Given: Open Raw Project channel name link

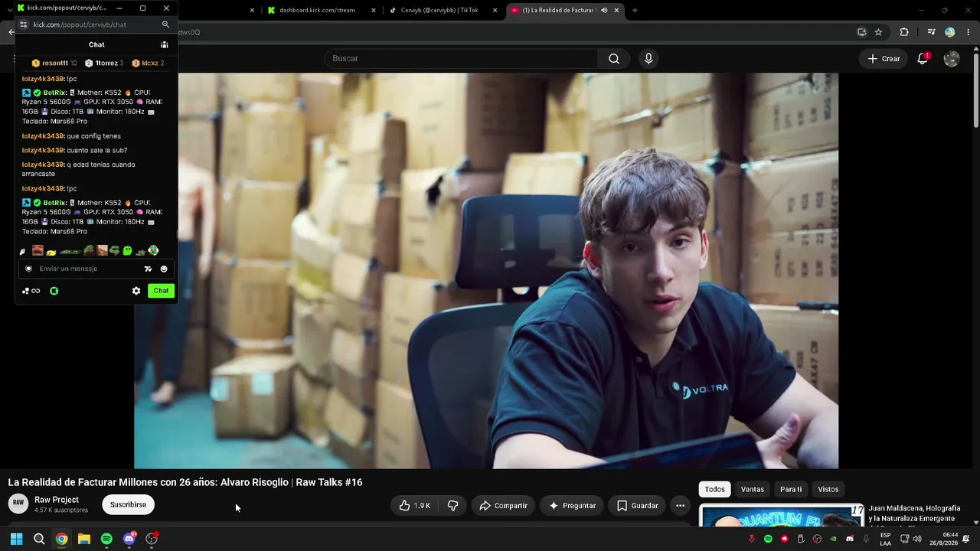Looking at the screenshot, I should click(57, 500).
